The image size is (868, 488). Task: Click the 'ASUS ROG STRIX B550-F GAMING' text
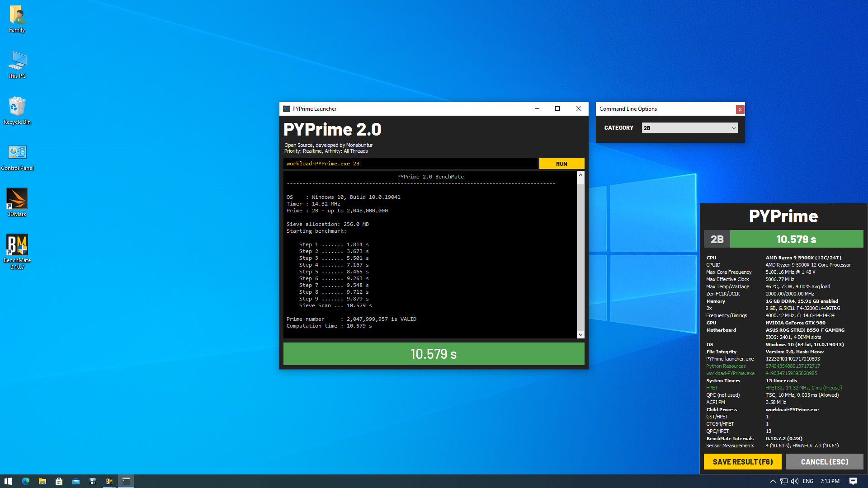[805, 330]
